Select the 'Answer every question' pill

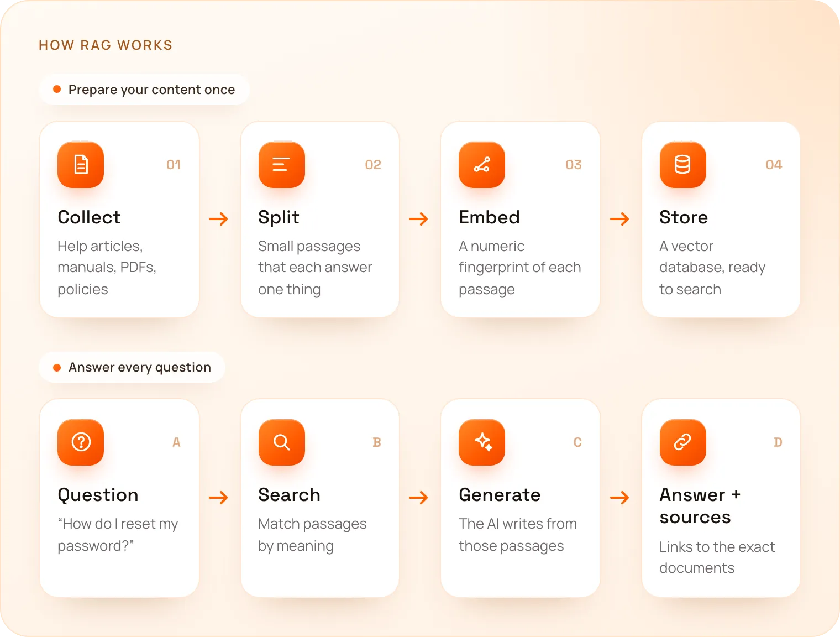(132, 367)
